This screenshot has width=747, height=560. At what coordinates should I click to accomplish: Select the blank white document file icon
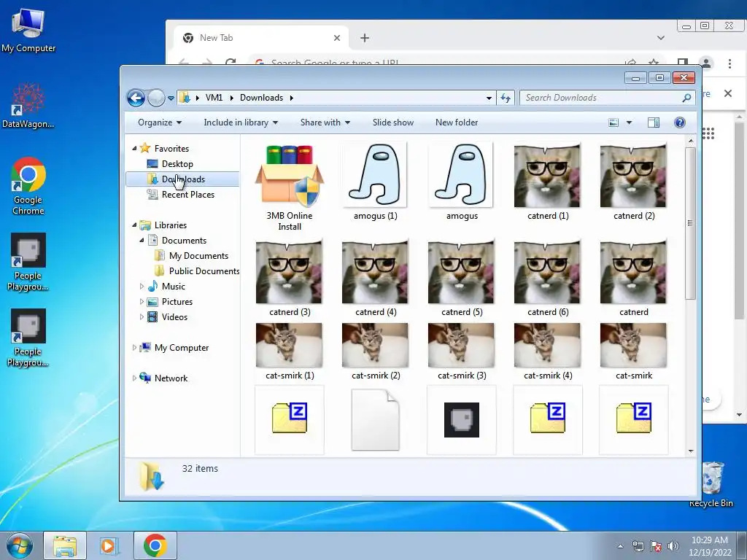click(376, 419)
